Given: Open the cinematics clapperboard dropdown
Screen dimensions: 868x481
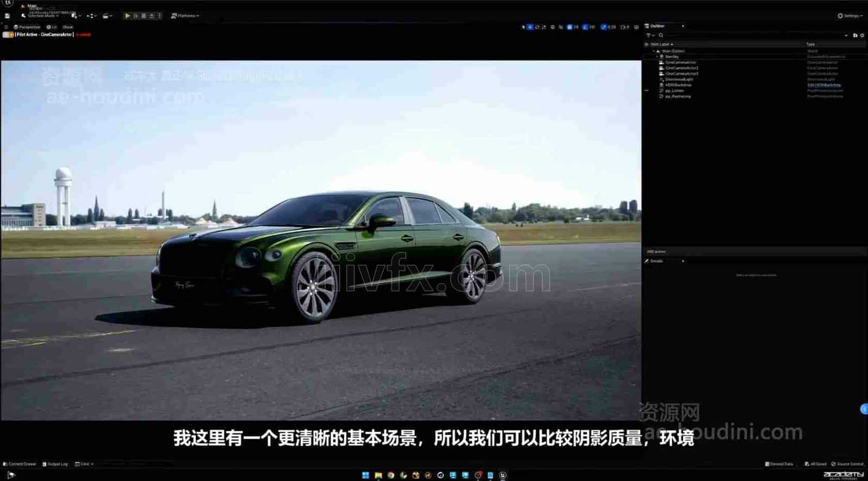Looking at the screenshot, I should tap(107, 16).
